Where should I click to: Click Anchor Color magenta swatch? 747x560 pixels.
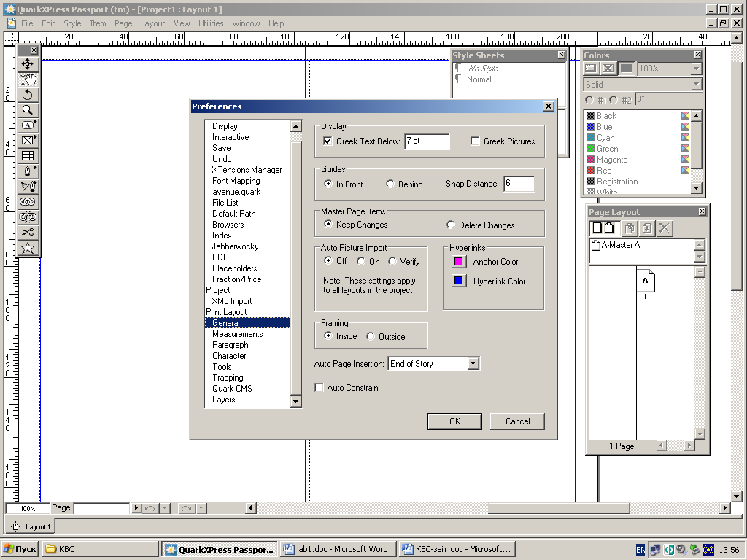[458, 262]
